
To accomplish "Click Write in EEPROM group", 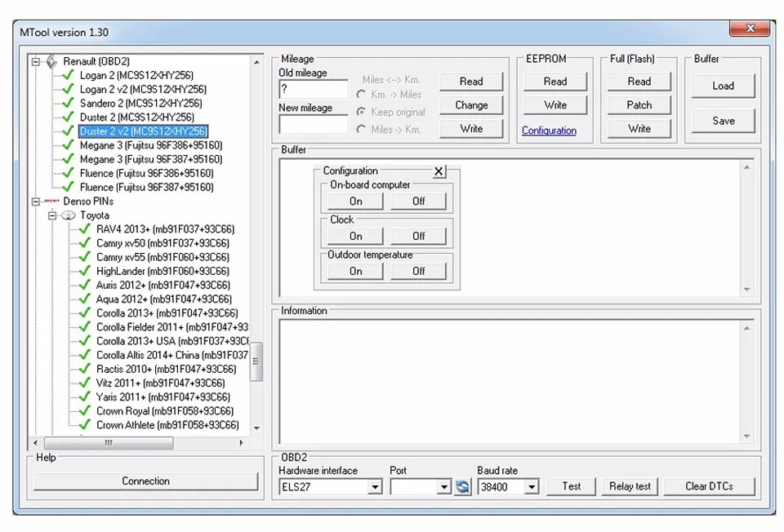I will pos(555,105).
